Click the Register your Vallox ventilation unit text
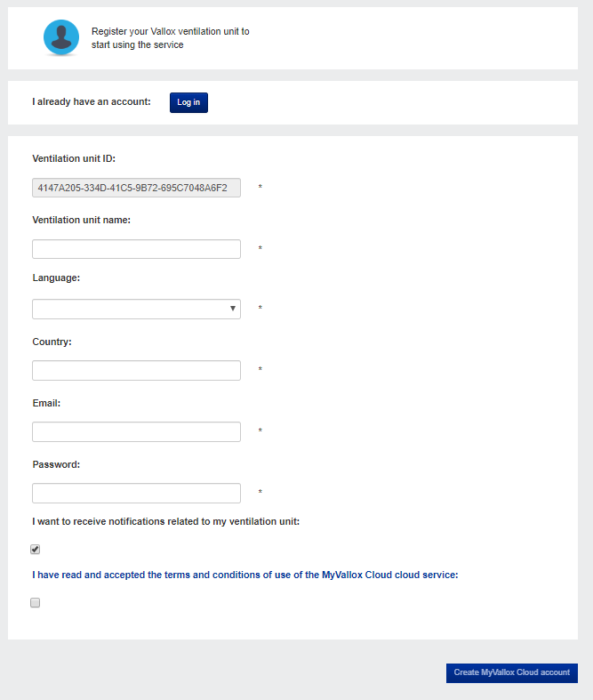Viewport: 593px width, 700px height. 170,37
